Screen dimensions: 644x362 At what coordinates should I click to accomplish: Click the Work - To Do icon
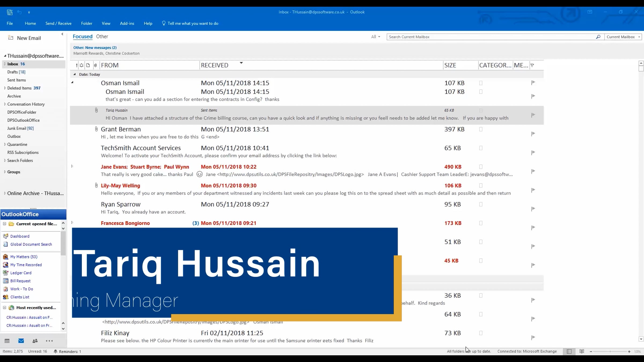6,289
